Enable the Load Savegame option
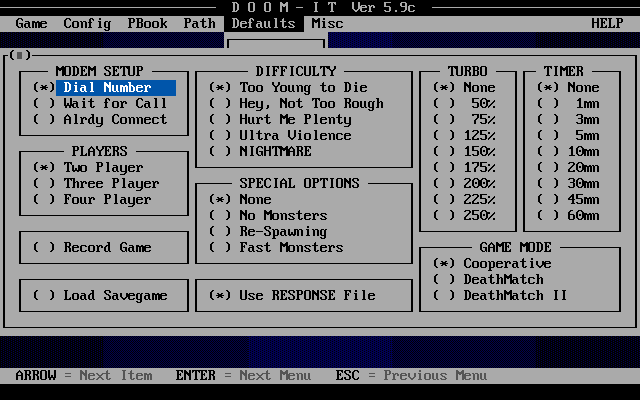640x400 pixels. point(100,295)
